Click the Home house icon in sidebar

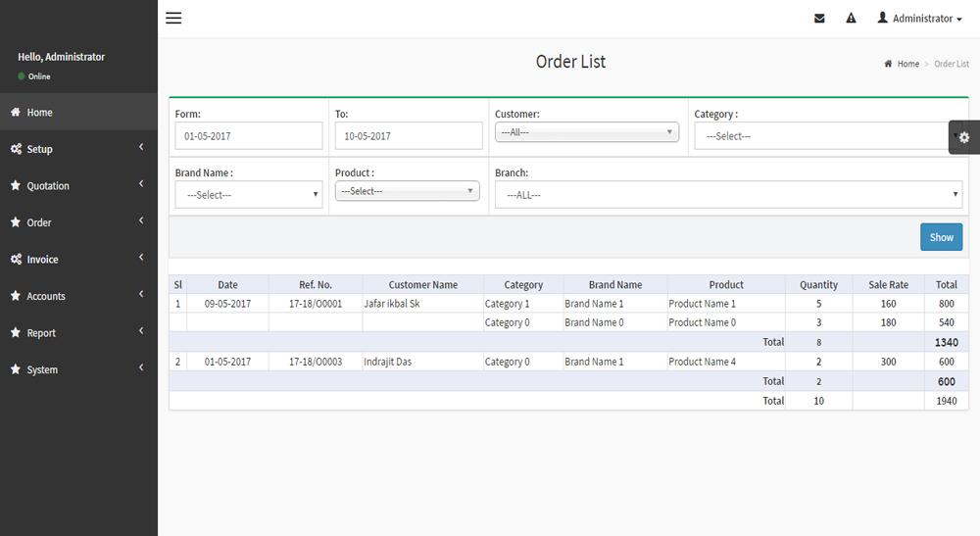pos(16,112)
